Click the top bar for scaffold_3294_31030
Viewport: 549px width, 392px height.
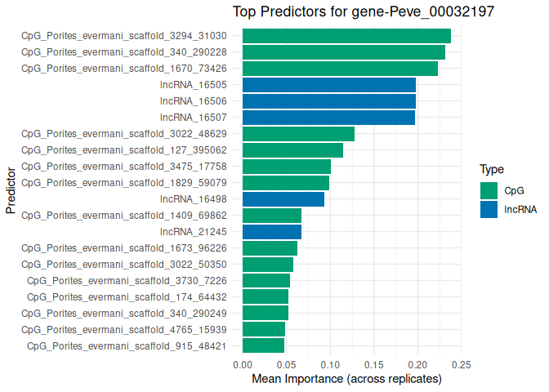pos(346,36)
